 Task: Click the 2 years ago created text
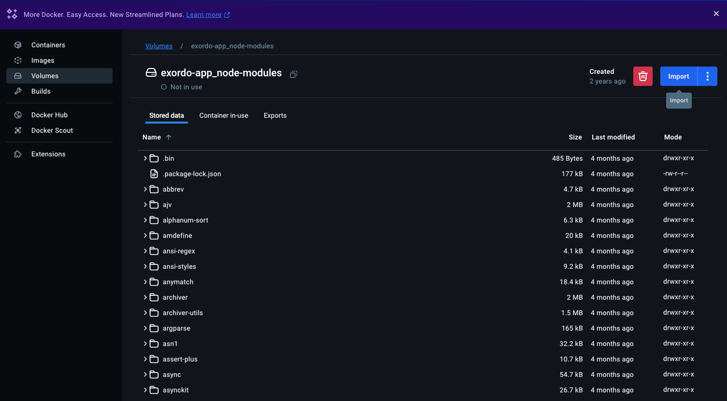click(x=607, y=81)
